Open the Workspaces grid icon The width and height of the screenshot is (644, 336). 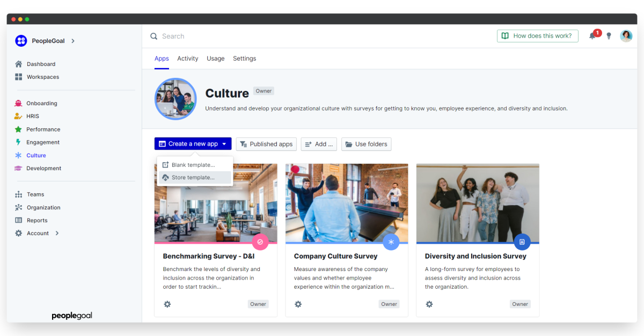pyautogui.click(x=19, y=77)
